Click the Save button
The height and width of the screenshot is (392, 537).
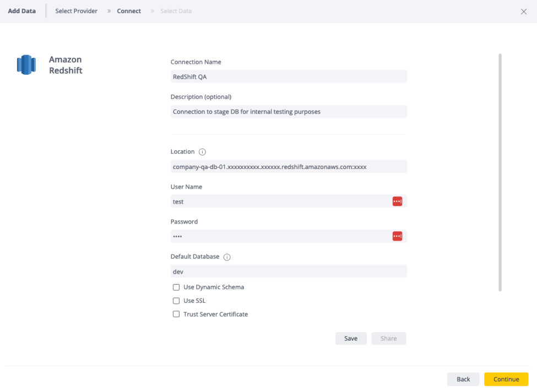pyautogui.click(x=351, y=338)
